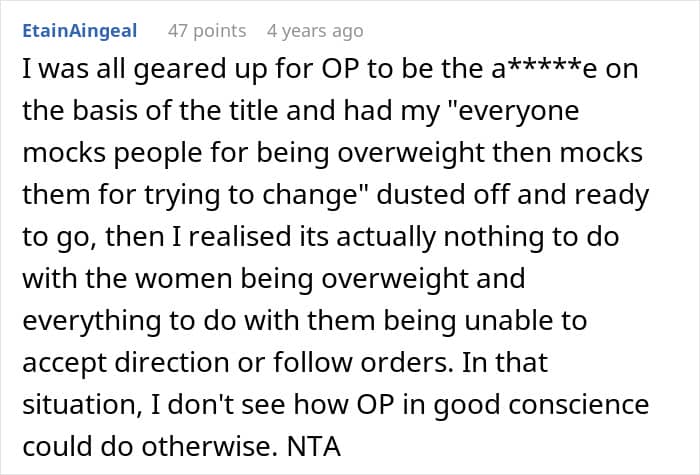Image resolution: width=700 pixels, height=475 pixels.
Task: Click the first 'overweight' in the third line
Action: coord(411,153)
